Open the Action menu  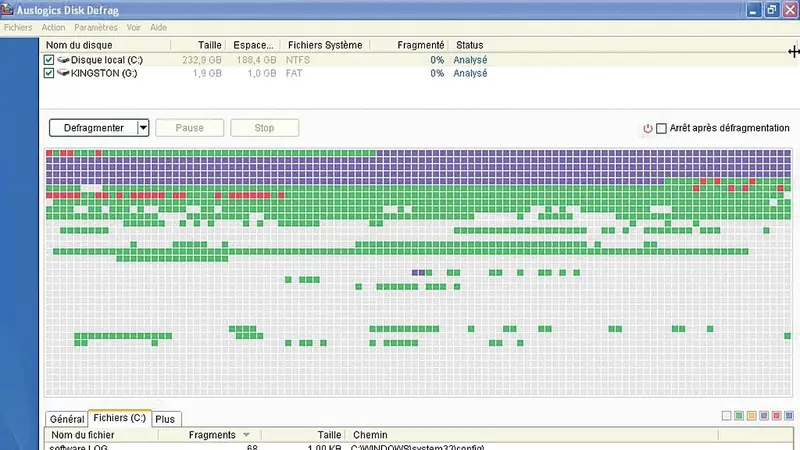coord(53,28)
